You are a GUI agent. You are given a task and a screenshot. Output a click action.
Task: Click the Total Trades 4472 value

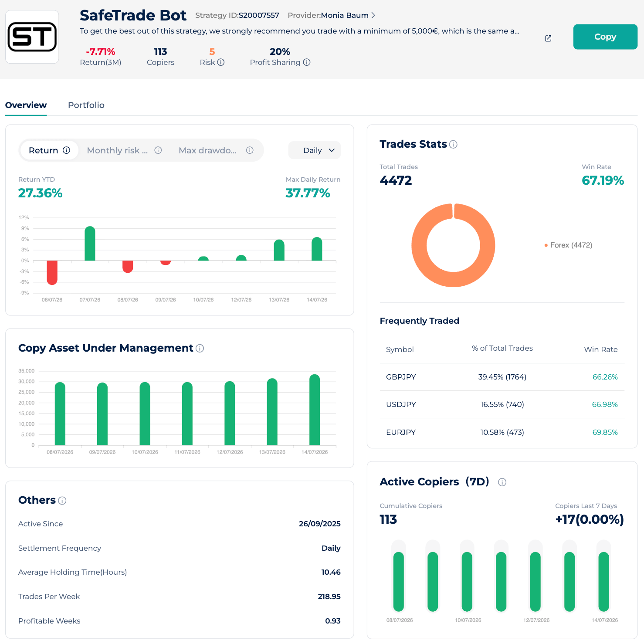click(396, 180)
